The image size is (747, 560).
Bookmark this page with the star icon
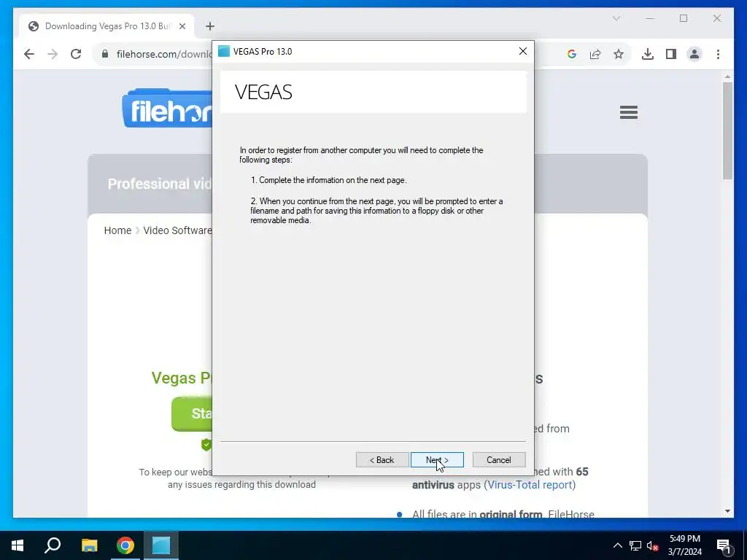[619, 54]
